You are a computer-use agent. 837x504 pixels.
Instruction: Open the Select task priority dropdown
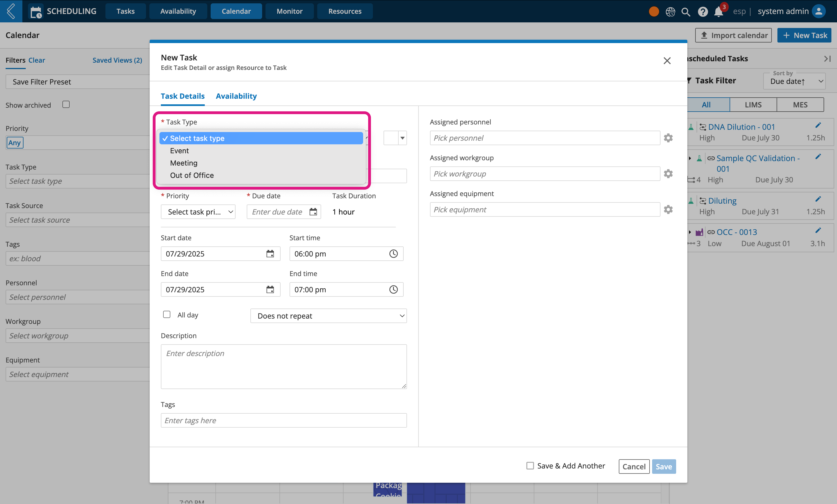point(198,212)
